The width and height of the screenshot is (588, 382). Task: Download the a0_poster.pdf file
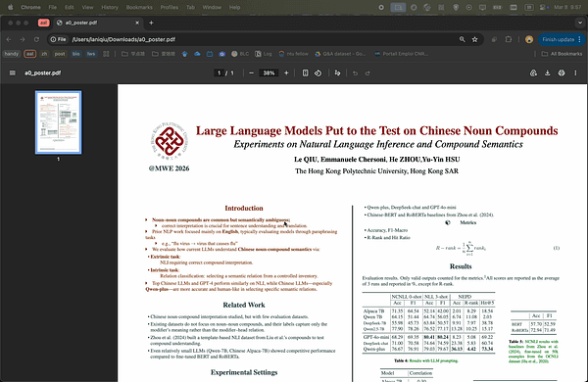548,73
